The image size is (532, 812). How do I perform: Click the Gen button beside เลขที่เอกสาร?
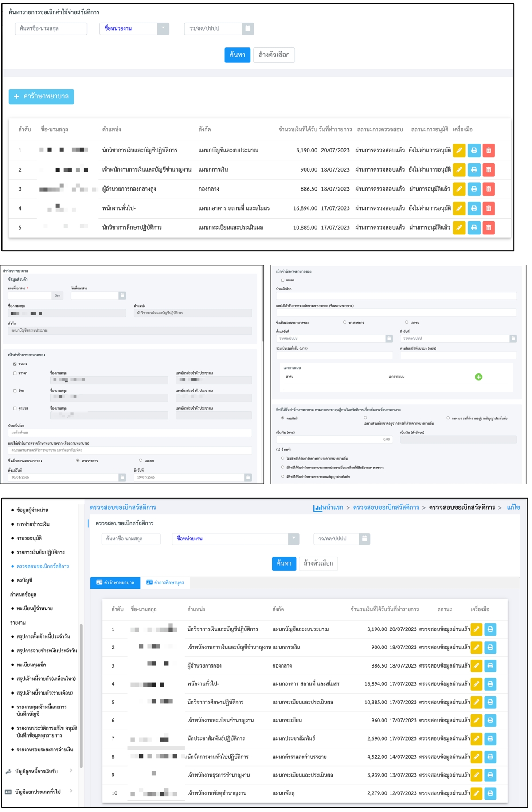pos(58,296)
